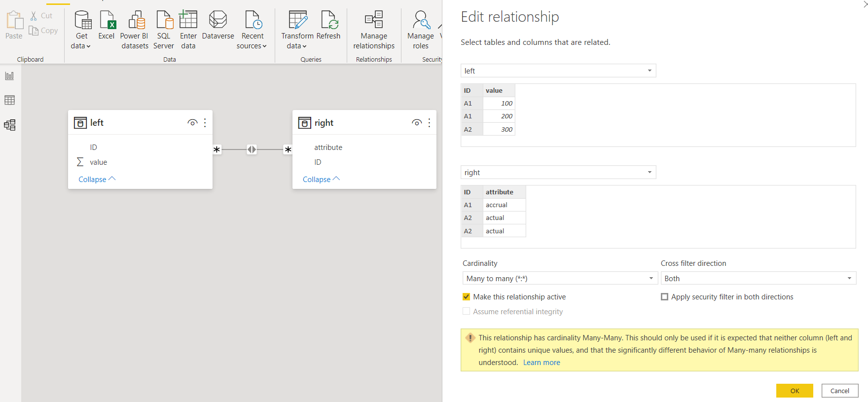Click Cancel in Edit relationship
Viewport: 868px width, 402px height.
tap(840, 391)
